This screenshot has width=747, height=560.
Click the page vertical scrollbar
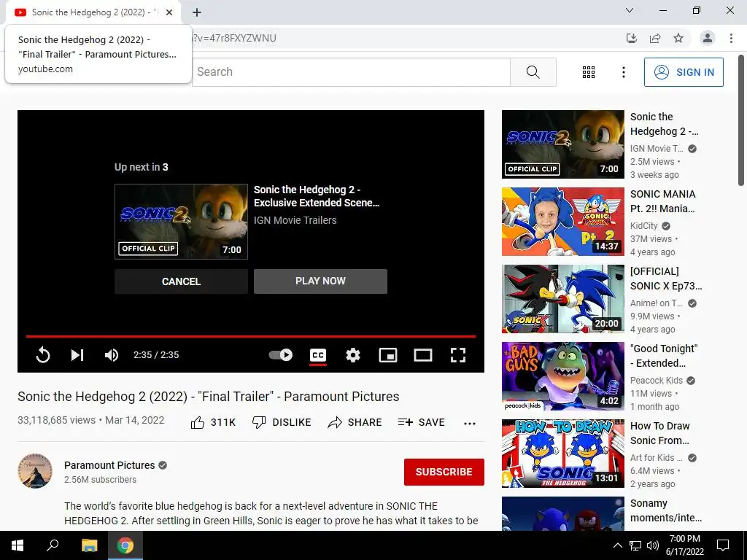[x=741, y=122]
